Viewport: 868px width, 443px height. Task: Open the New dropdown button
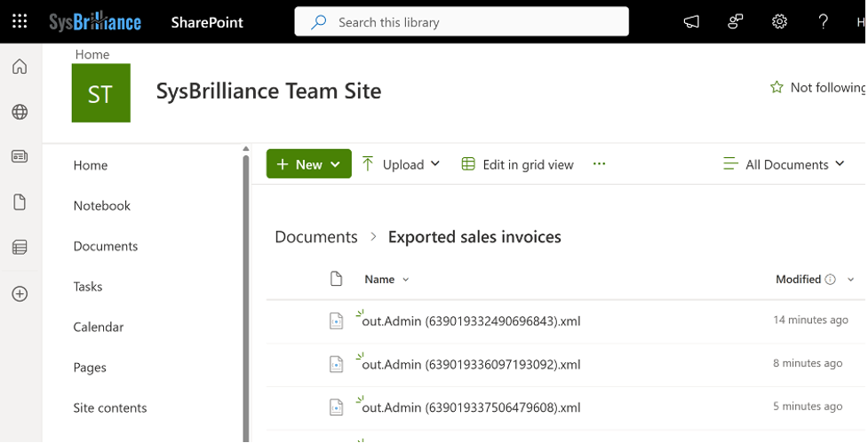[x=309, y=163]
